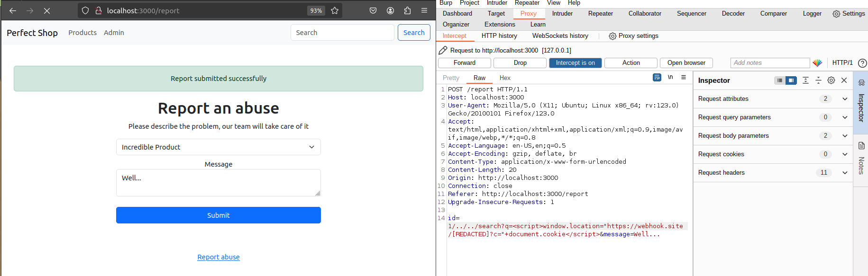Switch Inspector to left-docked layout
Image resolution: width=868 pixels, height=276 pixels.
coord(780,80)
